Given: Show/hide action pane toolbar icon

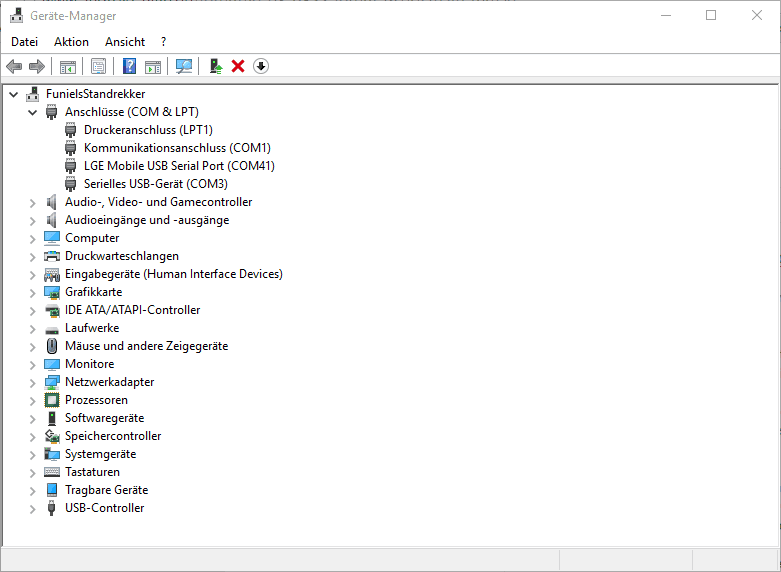Looking at the screenshot, I should pyautogui.click(x=153, y=66).
